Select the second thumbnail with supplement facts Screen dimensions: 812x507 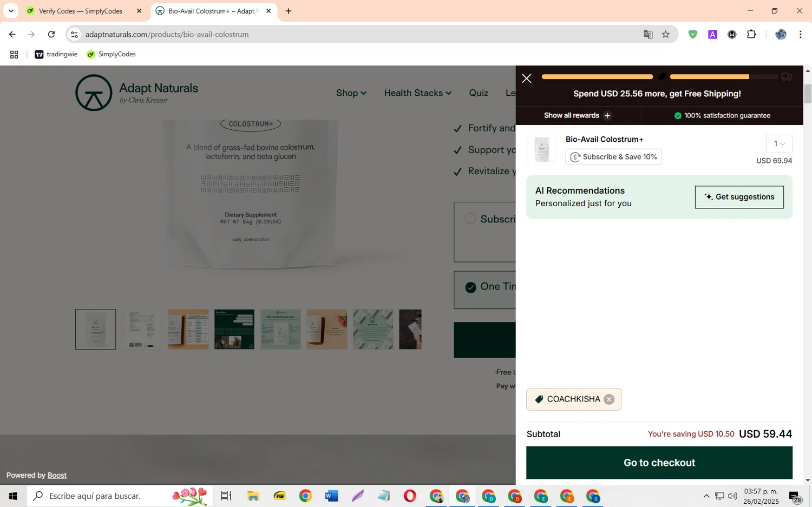[142, 330]
